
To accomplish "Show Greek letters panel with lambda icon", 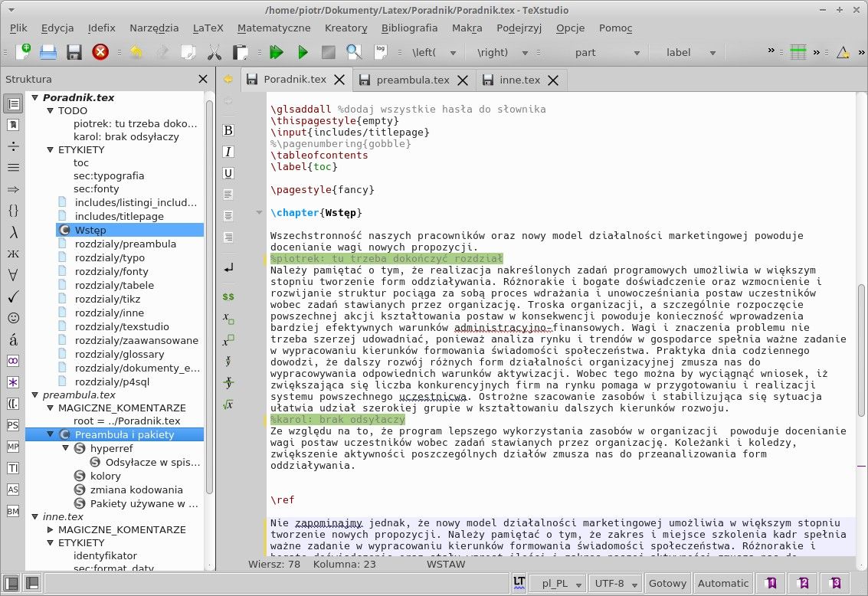I will (x=13, y=232).
